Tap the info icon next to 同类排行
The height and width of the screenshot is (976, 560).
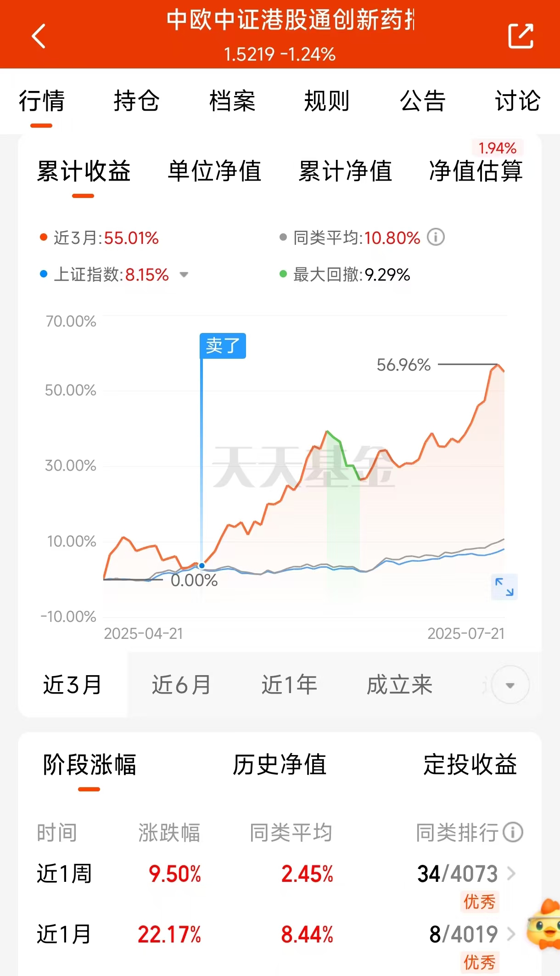click(513, 832)
